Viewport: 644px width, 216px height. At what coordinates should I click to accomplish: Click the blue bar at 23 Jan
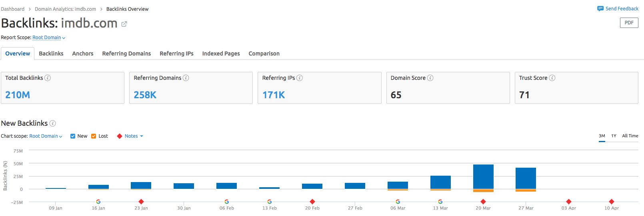[x=141, y=185]
